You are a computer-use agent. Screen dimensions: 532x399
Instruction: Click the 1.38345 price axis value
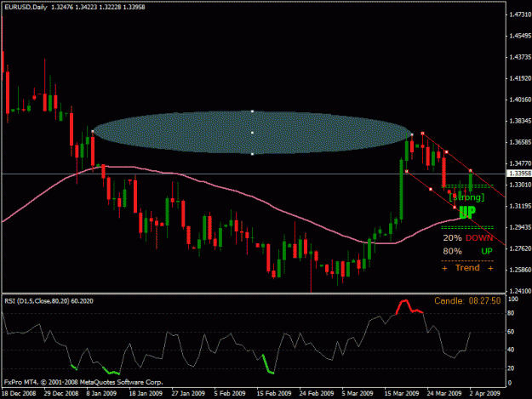[520, 121]
